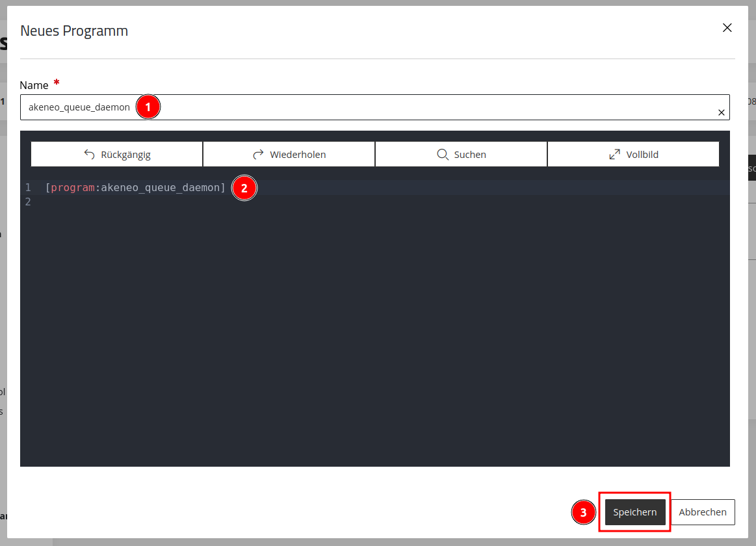Save the program with Speichern
This screenshot has height=546, width=756.
pyautogui.click(x=634, y=512)
